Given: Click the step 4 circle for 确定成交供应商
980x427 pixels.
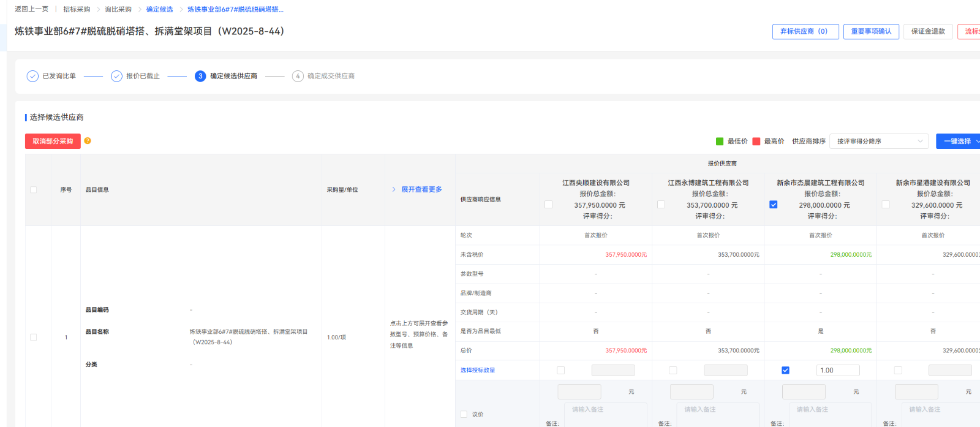Looking at the screenshot, I should click(298, 76).
